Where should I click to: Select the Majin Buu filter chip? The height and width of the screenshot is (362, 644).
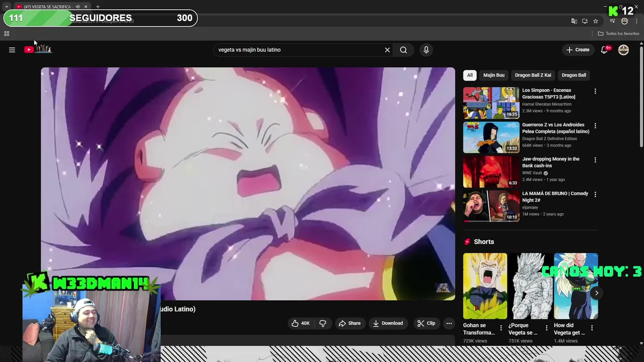click(x=494, y=75)
